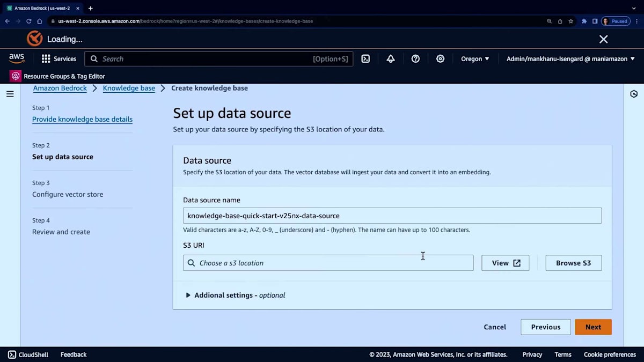This screenshot has width=644, height=362.
Task: Open the right-side info panel icon
Action: click(634, 94)
